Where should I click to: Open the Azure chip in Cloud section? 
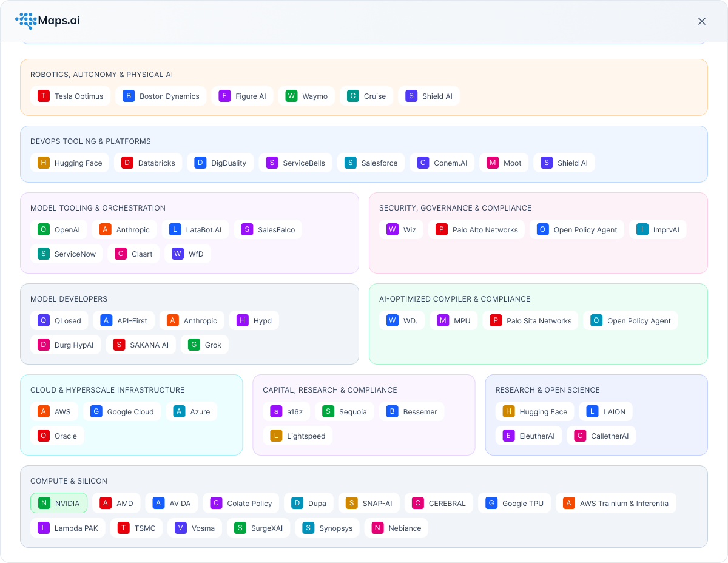pyautogui.click(x=192, y=411)
